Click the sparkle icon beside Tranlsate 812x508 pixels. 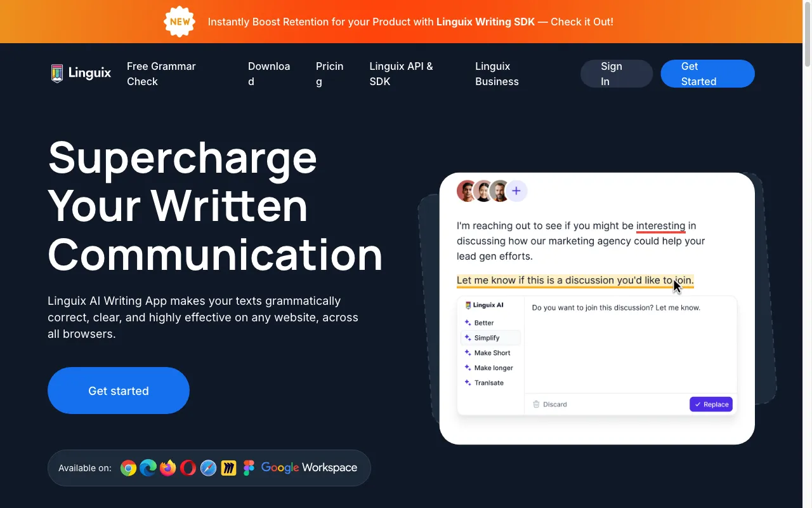[468, 383]
